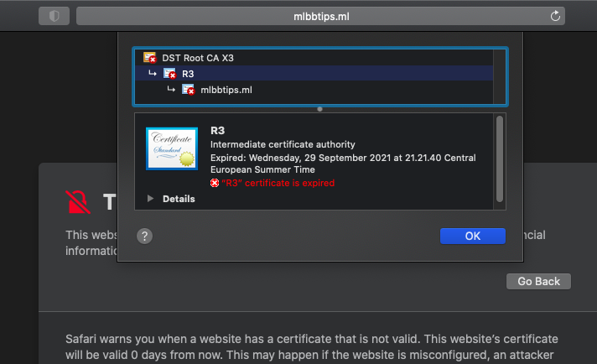Viewport: 597px width, 364px height.
Task: Click the split divider handle dot
Action: (x=319, y=109)
